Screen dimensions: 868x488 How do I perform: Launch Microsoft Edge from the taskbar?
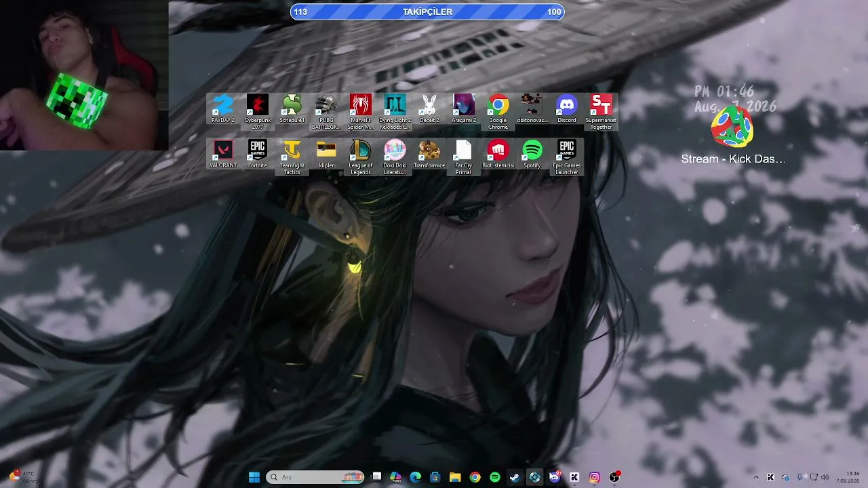click(416, 477)
